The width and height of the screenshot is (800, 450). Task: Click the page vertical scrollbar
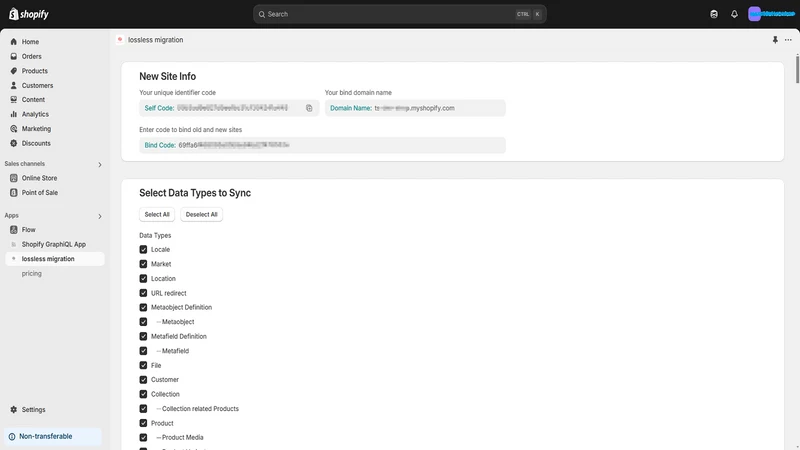[797, 69]
